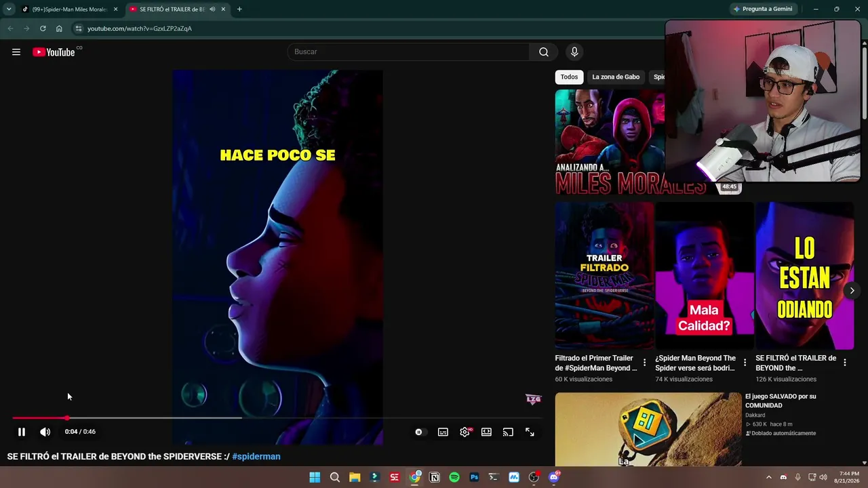Viewport: 868px width, 488px height.
Task: Open ¿Spider Man Beyond The Spider verse title
Action: 696,363
